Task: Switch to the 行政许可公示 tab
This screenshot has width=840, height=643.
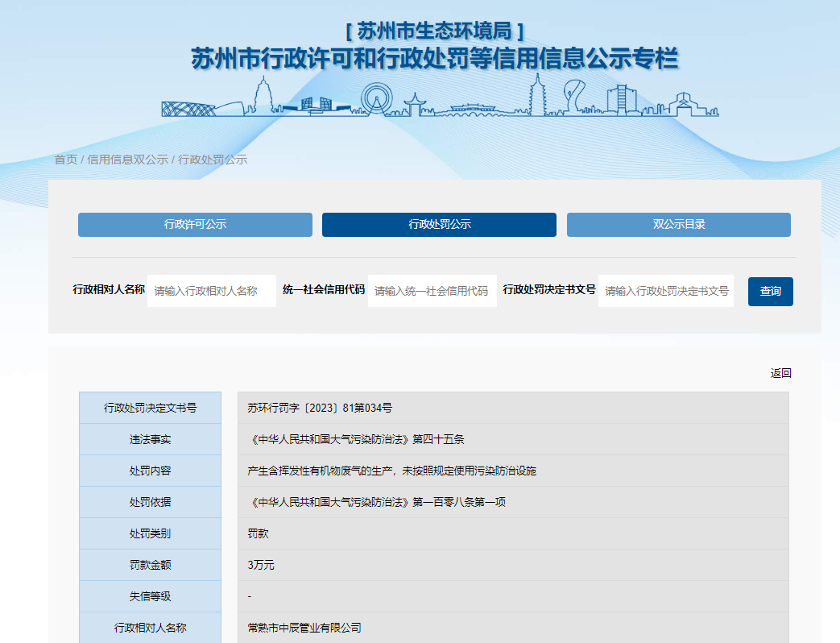Action: [195, 225]
